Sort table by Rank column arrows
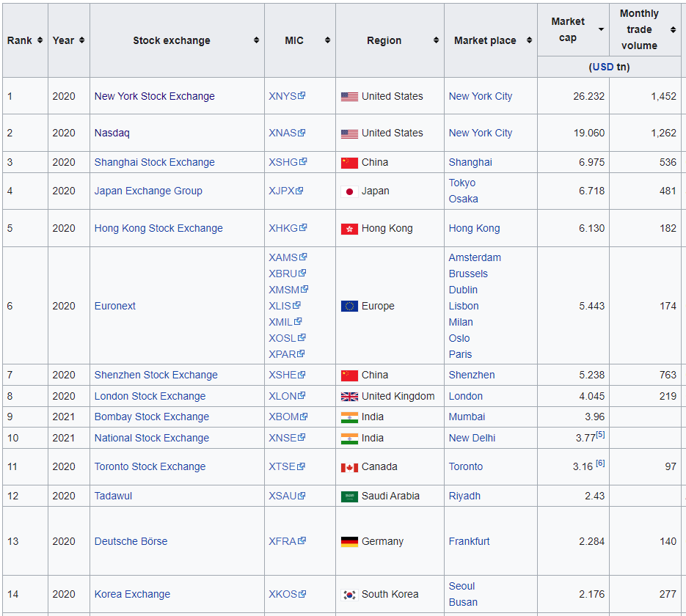 (x=40, y=40)
